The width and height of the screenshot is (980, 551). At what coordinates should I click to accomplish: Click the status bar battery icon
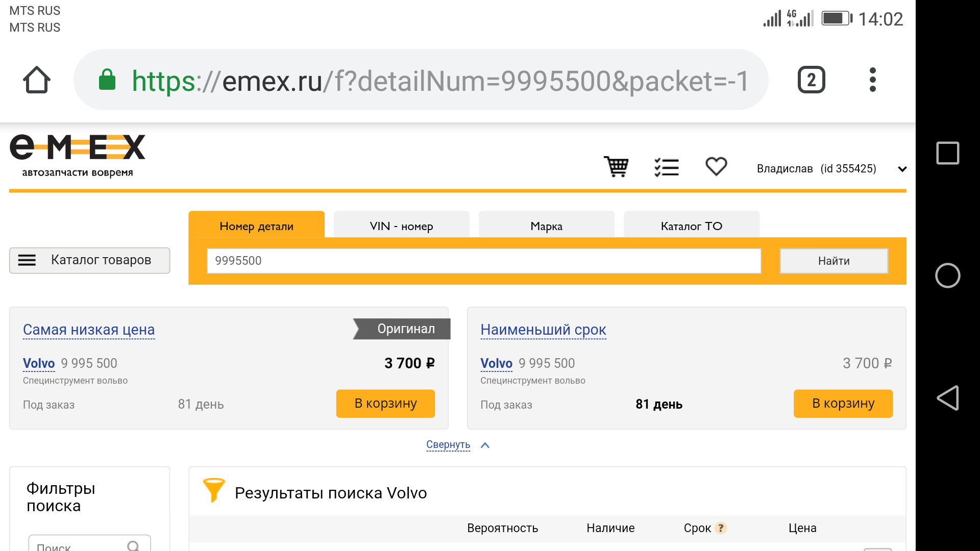[837, 18]
